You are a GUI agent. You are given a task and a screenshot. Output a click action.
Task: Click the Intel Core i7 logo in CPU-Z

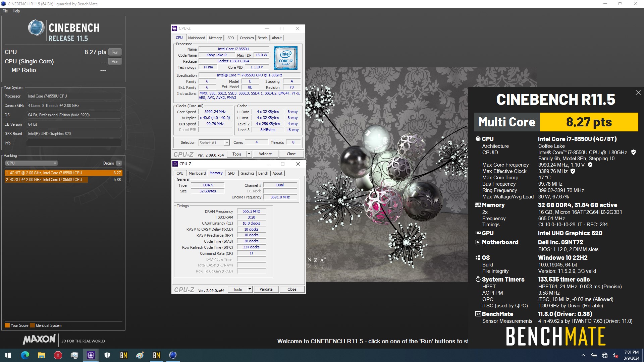[x=286, y=58]
